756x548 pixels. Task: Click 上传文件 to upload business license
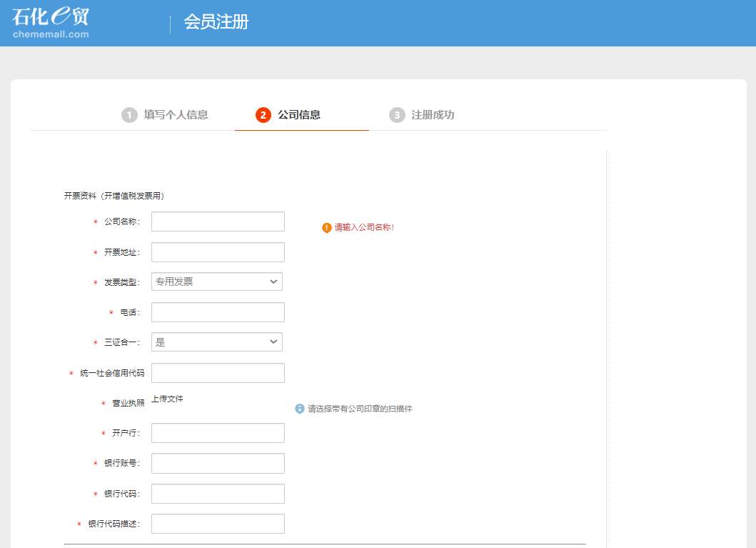[167, 399]
